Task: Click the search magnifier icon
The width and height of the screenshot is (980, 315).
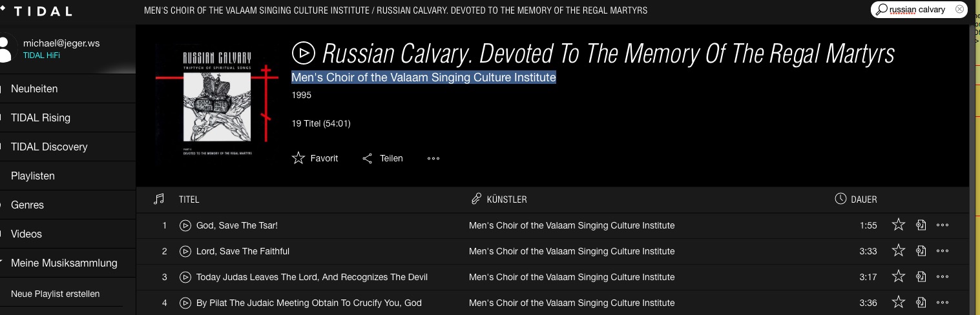Action: click(x=881, y=9)
